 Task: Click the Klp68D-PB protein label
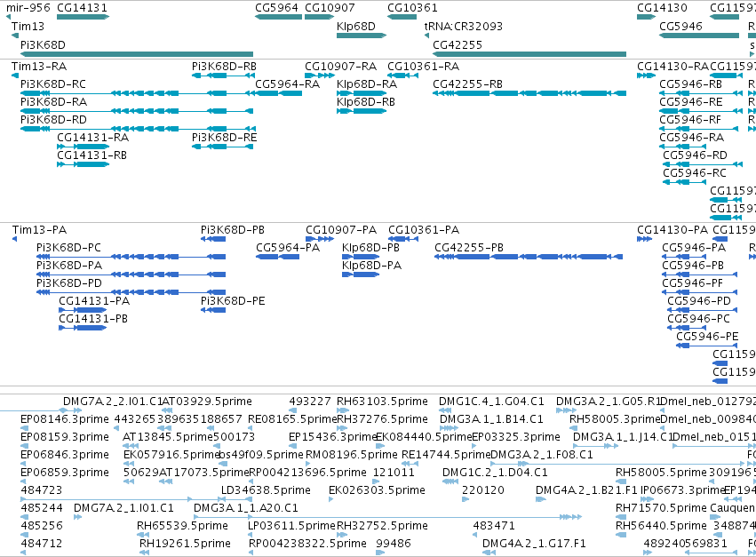370,247
